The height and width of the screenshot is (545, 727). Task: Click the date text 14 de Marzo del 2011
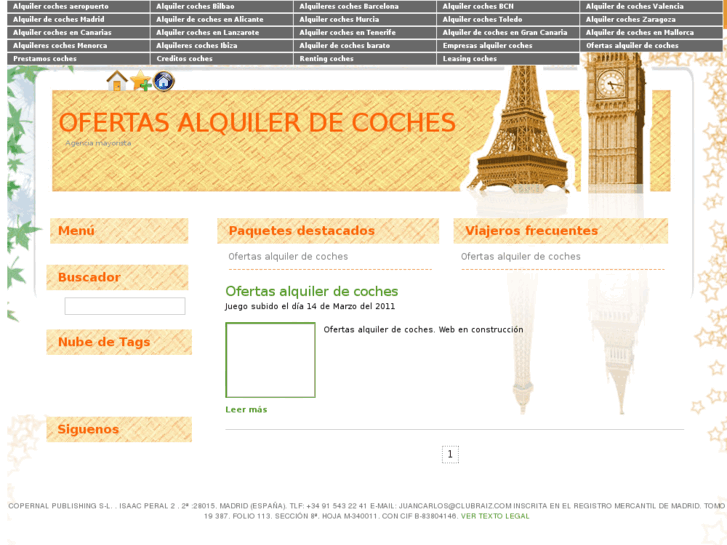click(x=351, y=306)
